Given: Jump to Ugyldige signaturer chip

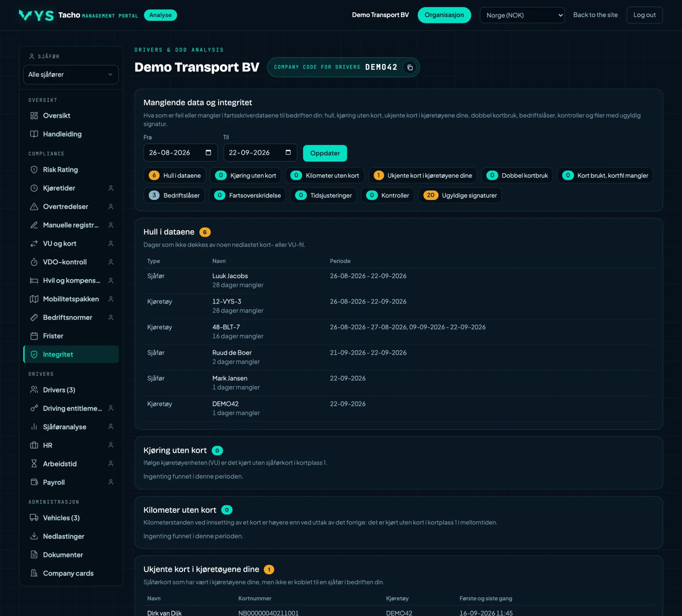Looking at the screenshot, I should tap(460, 195).
